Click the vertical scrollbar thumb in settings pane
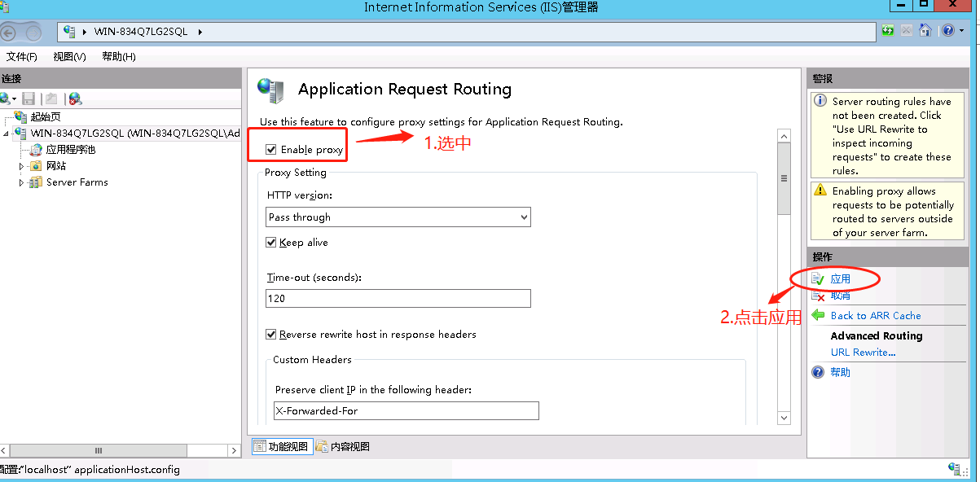Viewport: 980px width, 482px height. (x=784, y=179)
